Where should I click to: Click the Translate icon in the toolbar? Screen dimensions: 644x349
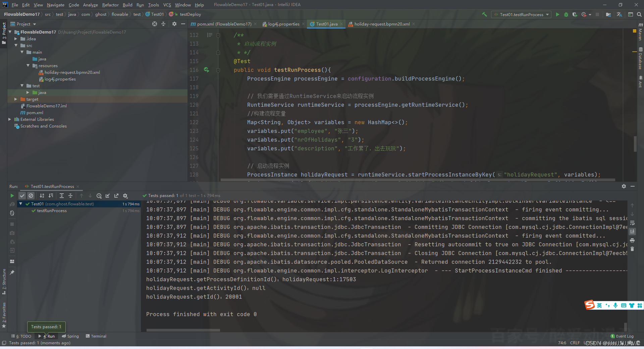point(619,14)
